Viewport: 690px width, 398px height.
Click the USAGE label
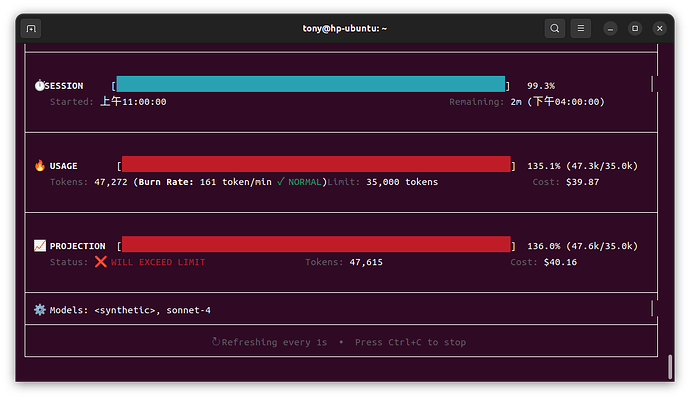click(x=63, y=166)
